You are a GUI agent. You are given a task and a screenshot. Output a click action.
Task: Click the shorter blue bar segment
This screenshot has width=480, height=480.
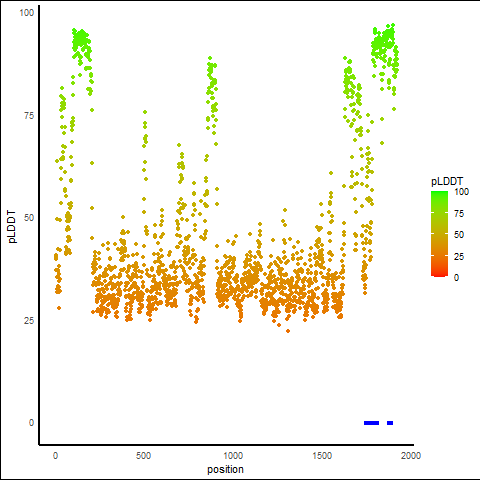390,423
